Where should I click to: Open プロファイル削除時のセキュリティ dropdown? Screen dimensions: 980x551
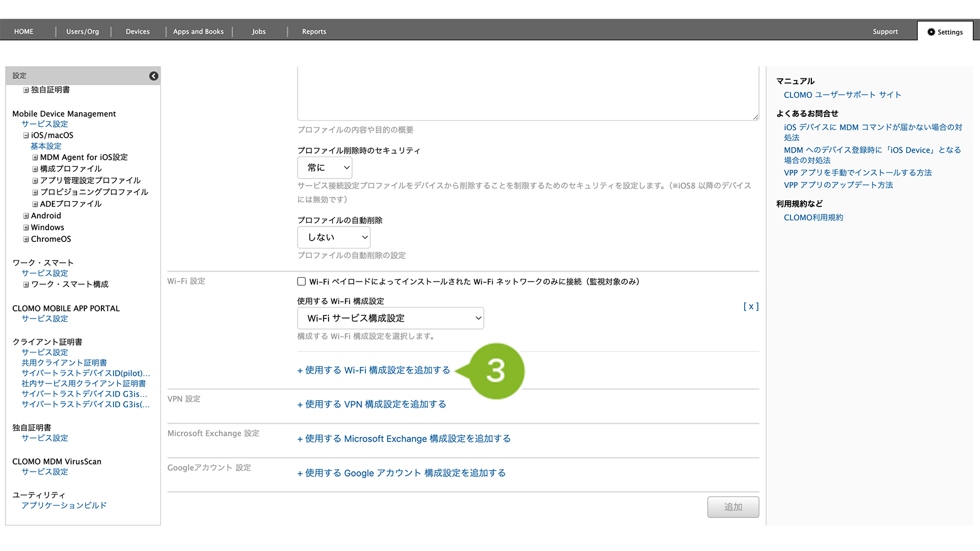[325, 168]
